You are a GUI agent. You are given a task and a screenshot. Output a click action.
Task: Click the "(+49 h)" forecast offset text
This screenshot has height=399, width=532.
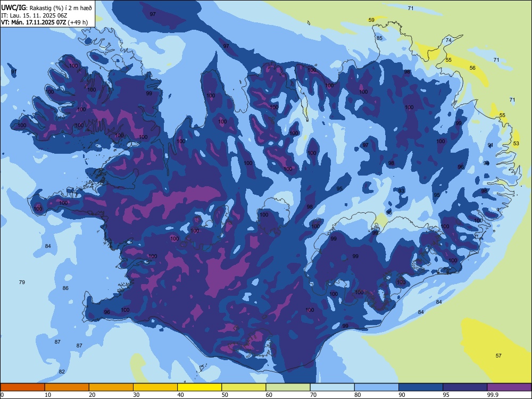[78, 22]
